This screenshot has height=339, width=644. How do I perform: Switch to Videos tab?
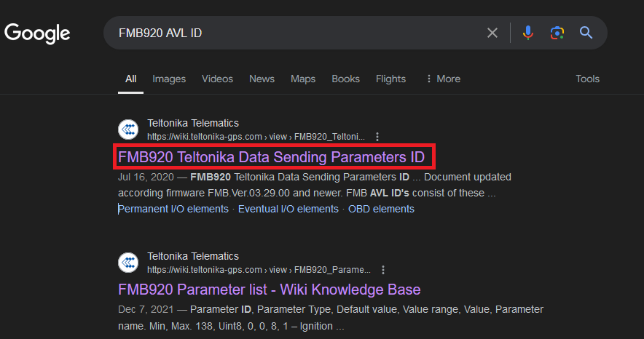(x=217, y=79)
